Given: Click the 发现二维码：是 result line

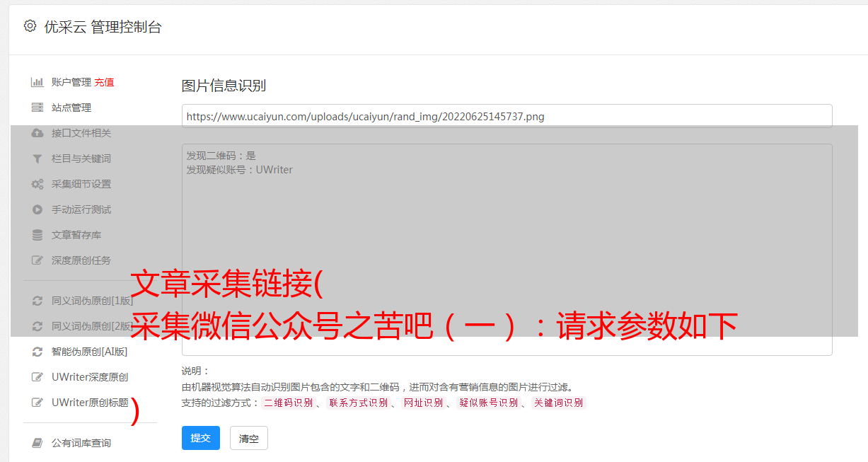Looking at the screenshot, I should pos(221,156).
